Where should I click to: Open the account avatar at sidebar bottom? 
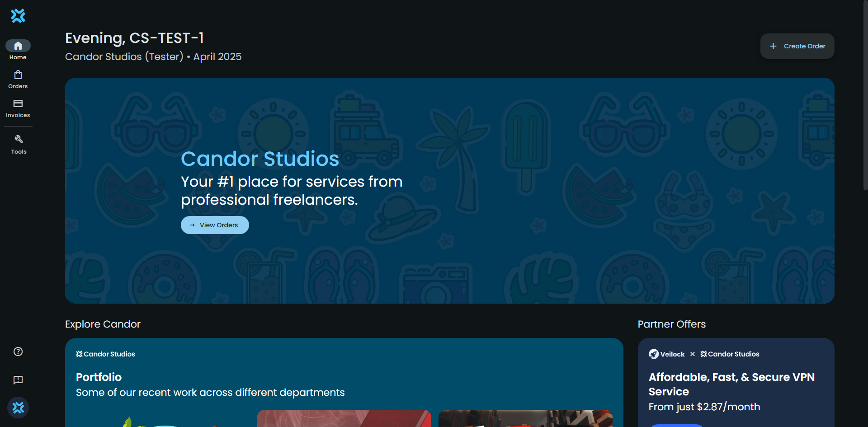pos(18,408)
